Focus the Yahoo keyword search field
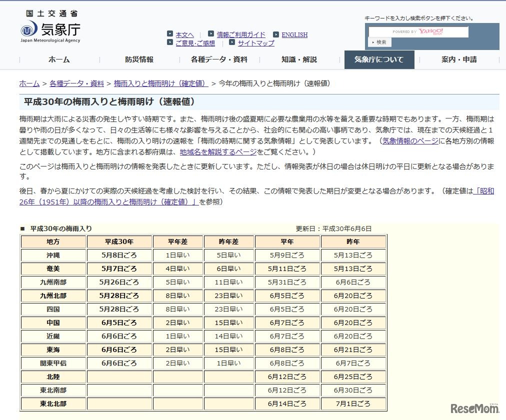Screen dimensions: 506x420 click(418, 32)
